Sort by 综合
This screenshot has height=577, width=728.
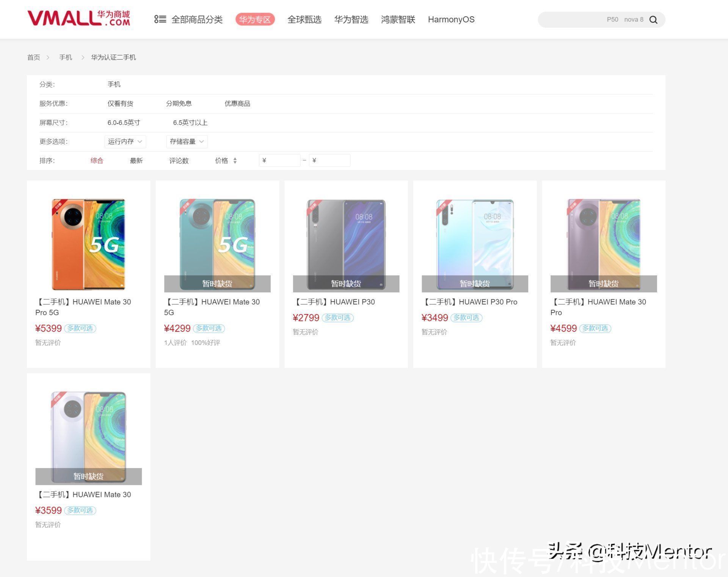tap(97, 160)
